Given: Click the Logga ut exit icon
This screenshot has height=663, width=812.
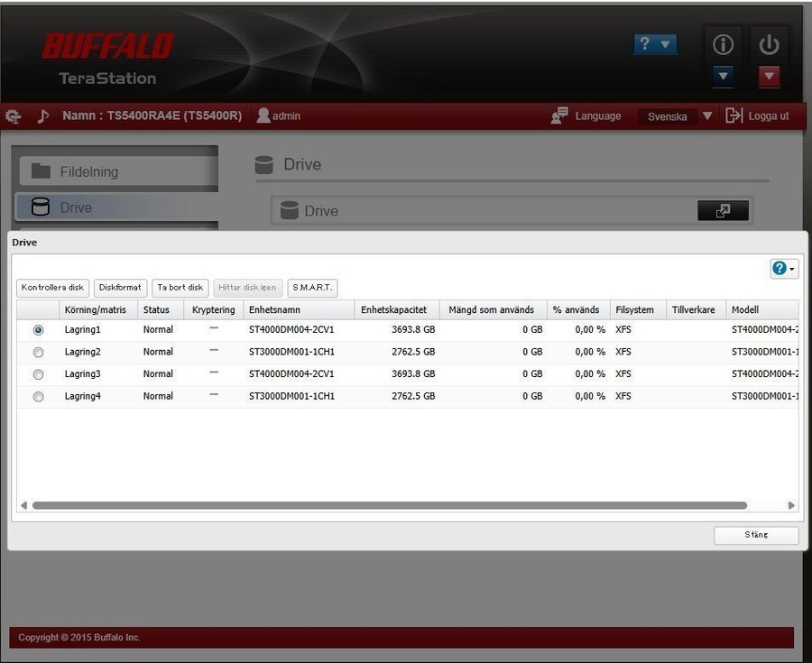Looking at the screenshot, I should [734, 115].
